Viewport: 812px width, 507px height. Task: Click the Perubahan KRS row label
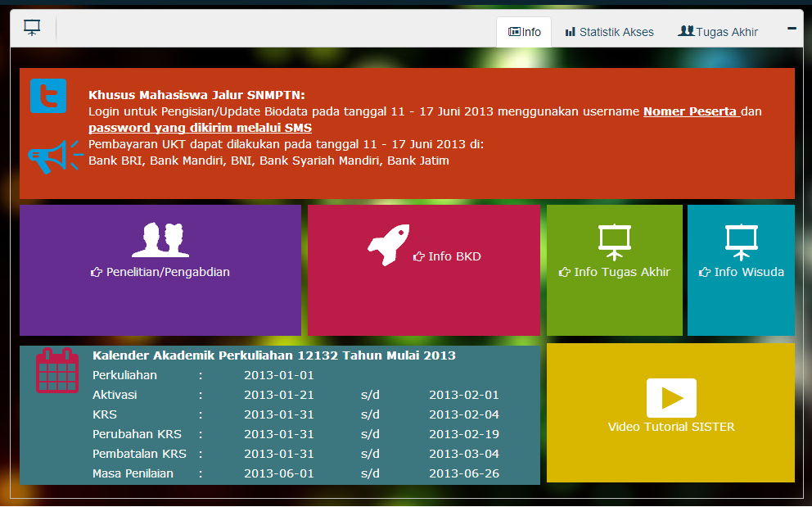[138, 434]
